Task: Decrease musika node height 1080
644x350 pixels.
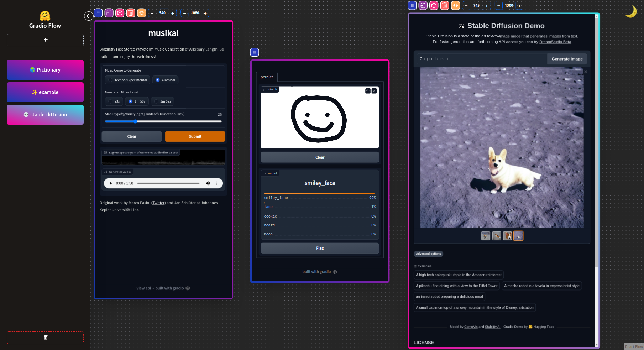Action: point(184,13)
